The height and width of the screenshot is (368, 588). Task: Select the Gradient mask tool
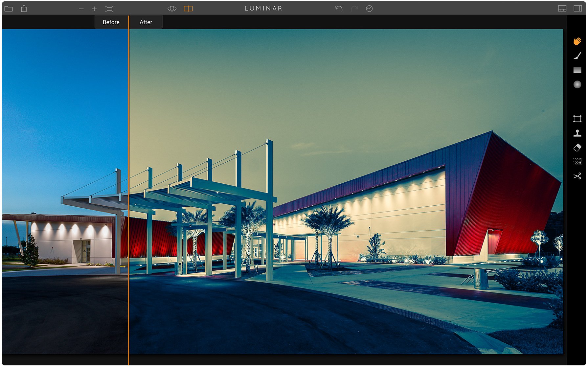(x=577, y=70)
